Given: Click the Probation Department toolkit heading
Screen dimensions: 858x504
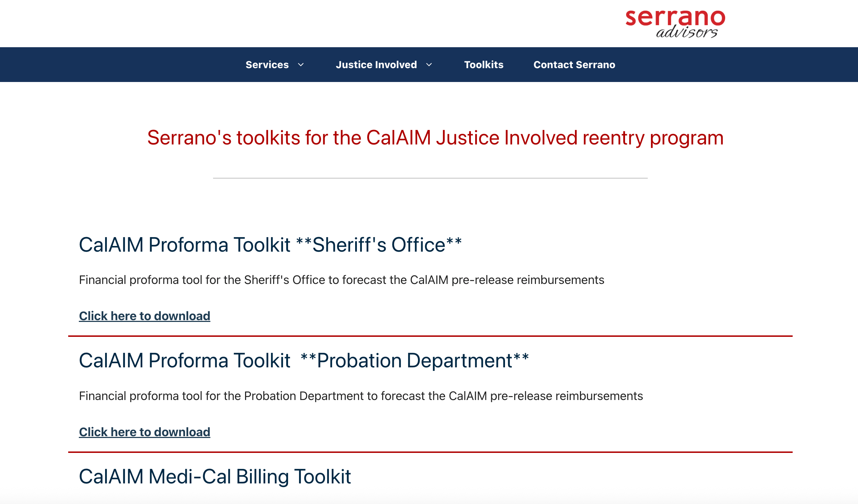Looking at the screenshot, I should tap(304, 361).
